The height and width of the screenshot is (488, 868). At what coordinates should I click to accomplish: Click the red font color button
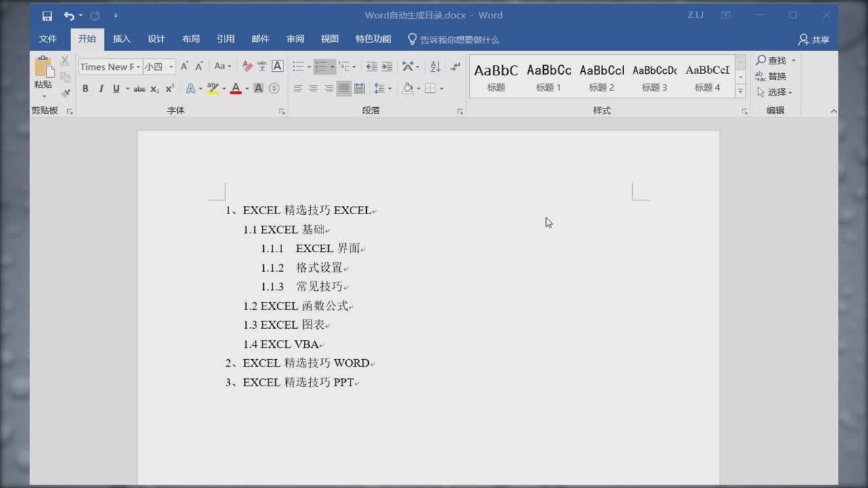tap(235, 89)
